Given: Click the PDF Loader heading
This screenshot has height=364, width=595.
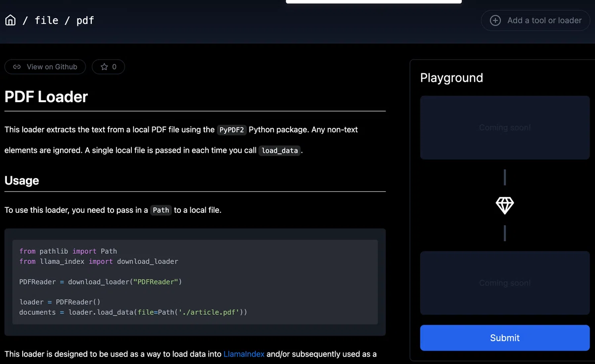Looking at the screenshot, I should pos(46,97).
